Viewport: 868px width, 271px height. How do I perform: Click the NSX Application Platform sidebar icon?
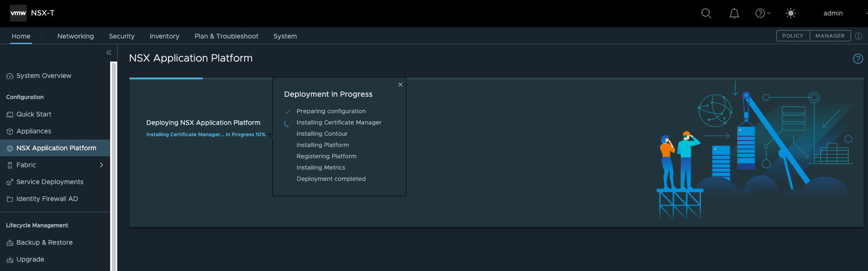click(10, 148)
